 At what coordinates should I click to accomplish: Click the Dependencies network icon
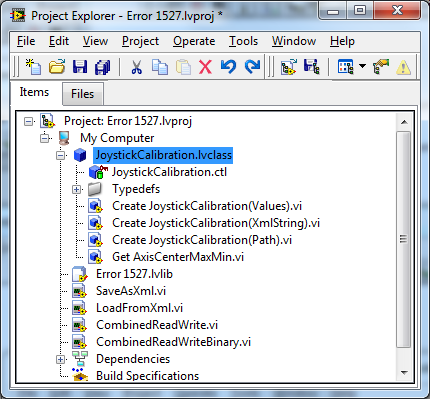(80, 359)
